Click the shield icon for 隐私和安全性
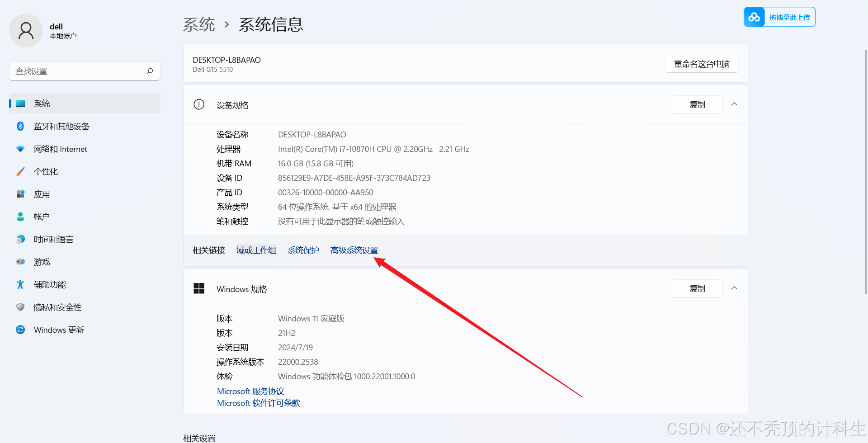Screen dimensions: 868x443 tap(20, 307)
